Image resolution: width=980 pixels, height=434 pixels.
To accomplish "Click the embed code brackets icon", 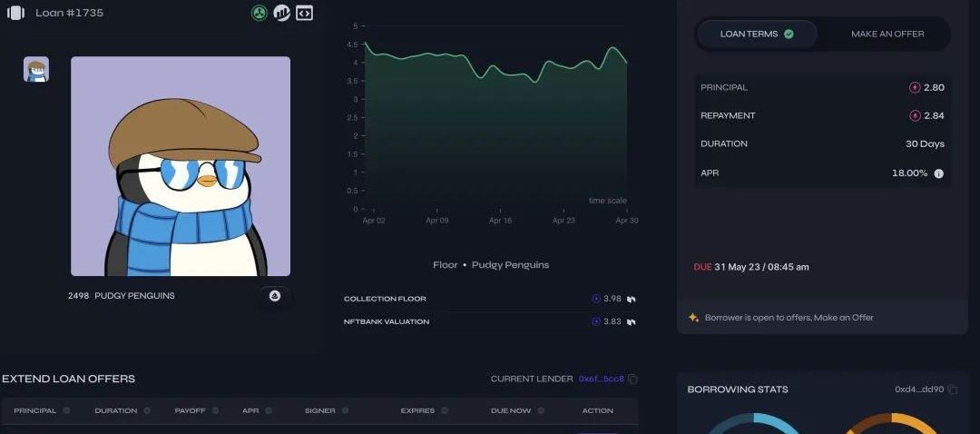I will click(305, 14).
